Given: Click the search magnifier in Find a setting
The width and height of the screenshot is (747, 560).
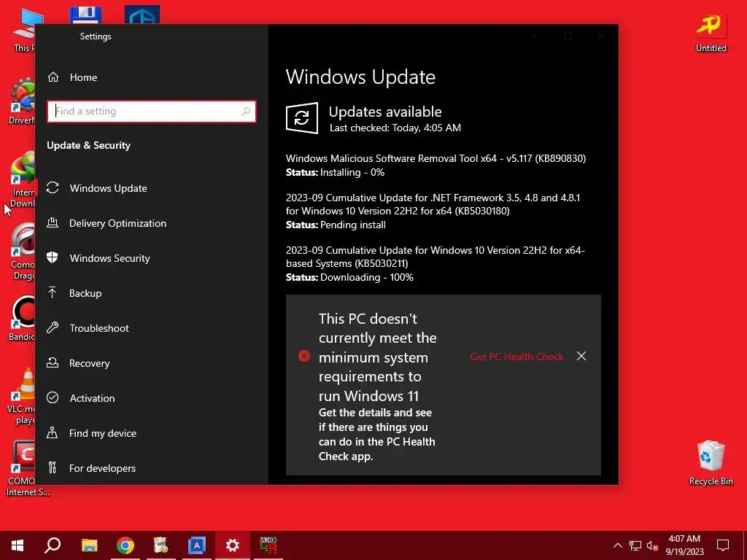Looking at the screenshot, I should (x=246, y=112).
